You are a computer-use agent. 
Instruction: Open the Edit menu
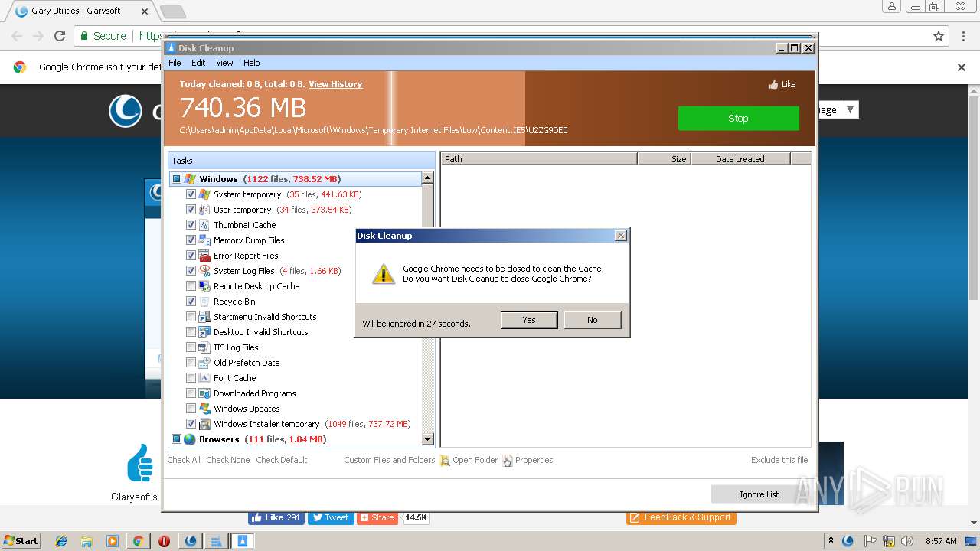coord(198,63)
